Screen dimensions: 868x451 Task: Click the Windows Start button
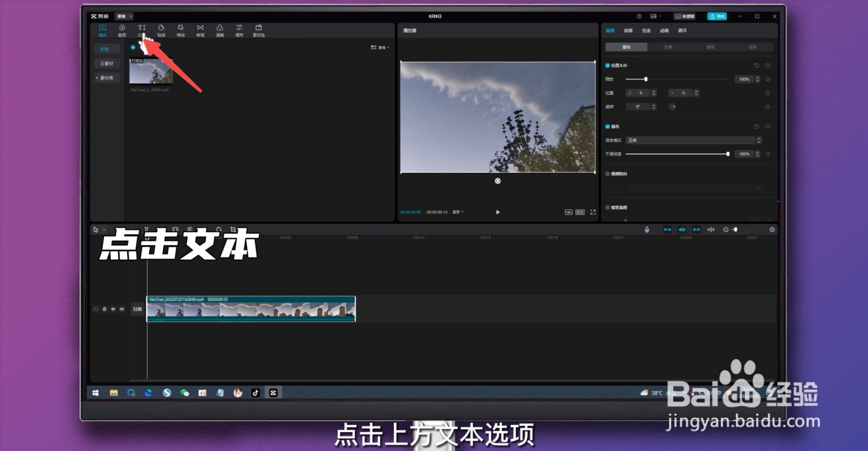[95, 392]
